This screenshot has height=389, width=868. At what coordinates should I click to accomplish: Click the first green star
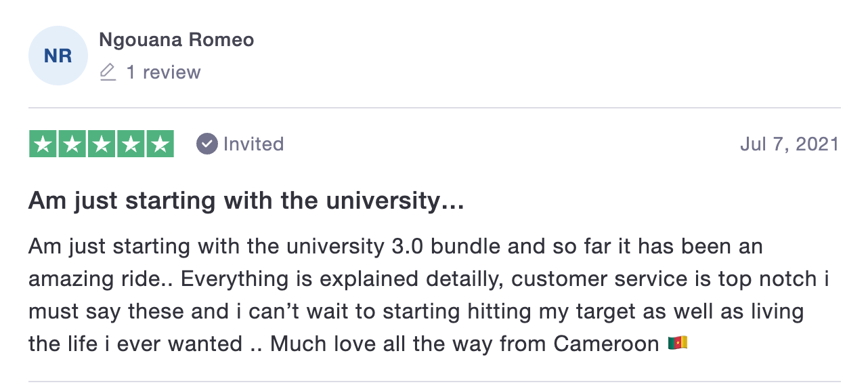click(x=43, y=144)
